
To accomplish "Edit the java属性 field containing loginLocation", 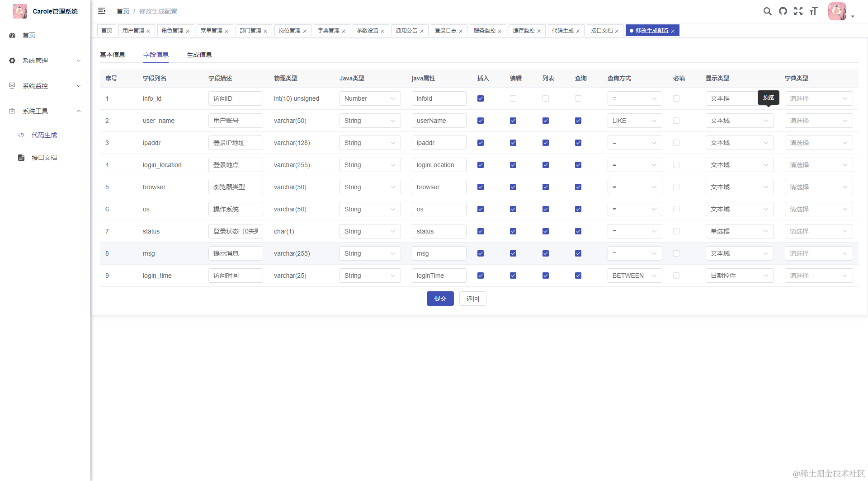I will coord(439,165).
